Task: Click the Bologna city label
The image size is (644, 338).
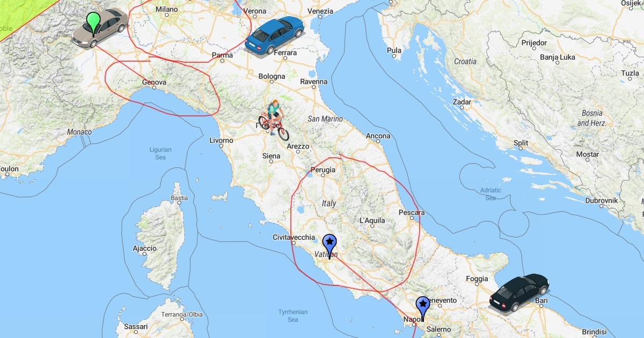Action: click(272, 77)
